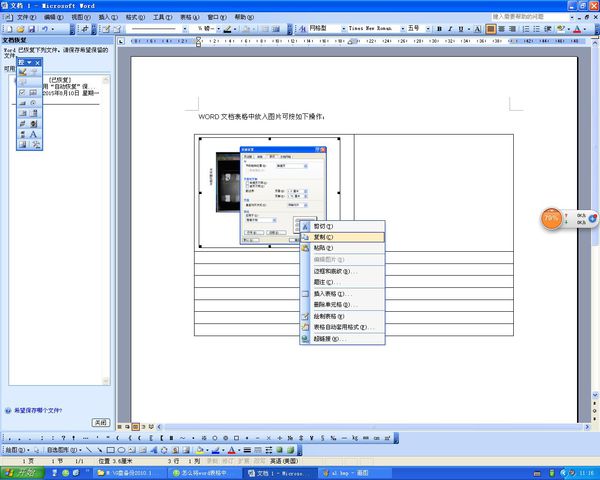This screenshot has width=600, height=480.
Task: Apply right alignment icon
Action: tap(512, 29)
